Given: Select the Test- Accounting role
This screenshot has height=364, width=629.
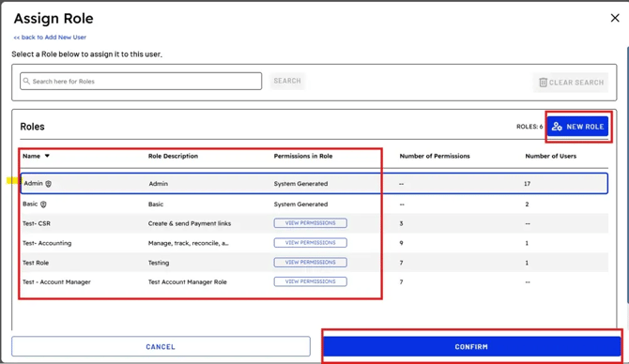Looking at the screenshot, I should [x=47, y=243].
